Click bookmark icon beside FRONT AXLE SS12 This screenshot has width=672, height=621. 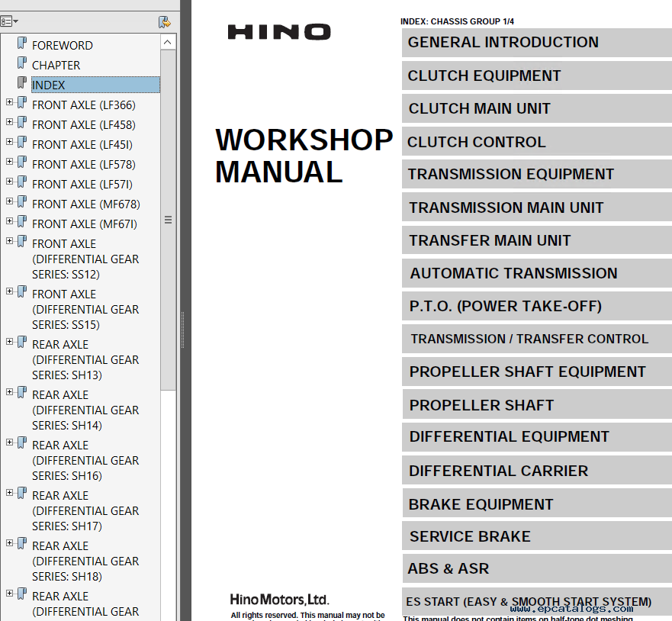point(22,241)
